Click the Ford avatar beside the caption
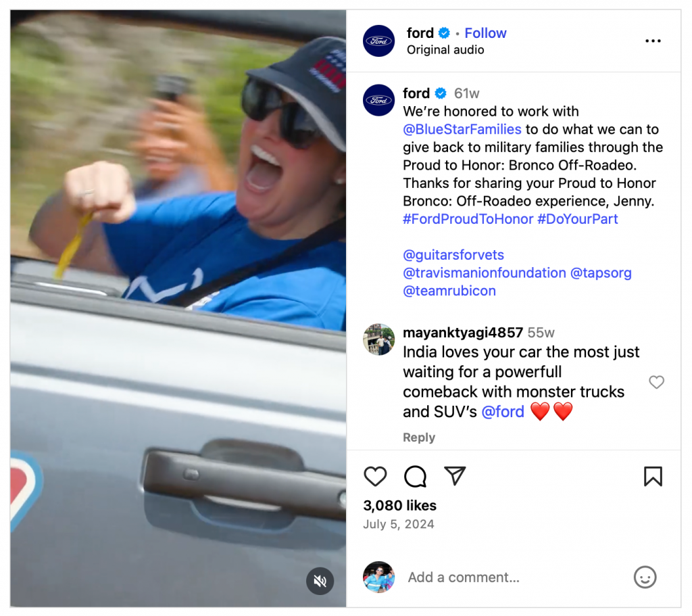This screenshot has height=616, width=692. [x=378, y=100]
